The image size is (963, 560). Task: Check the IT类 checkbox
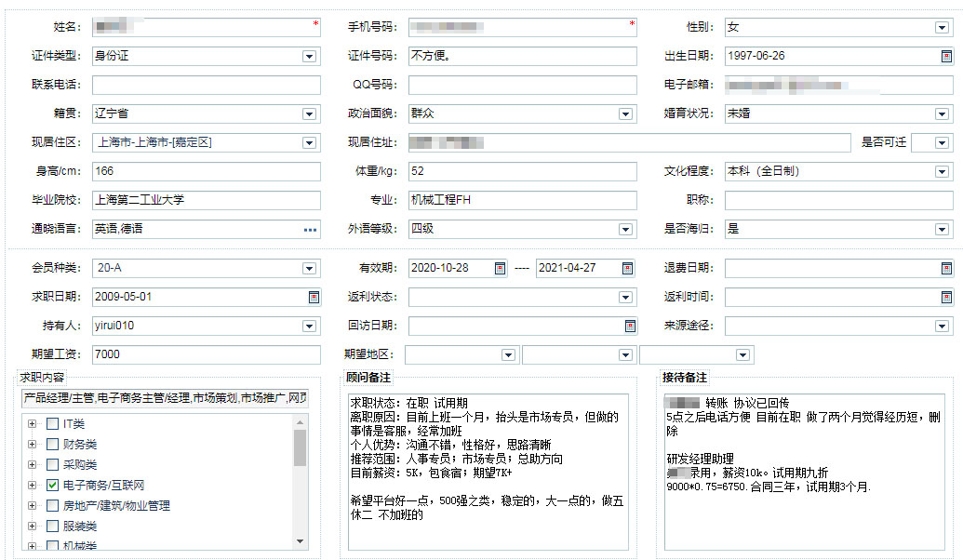(x=53, y=423)
